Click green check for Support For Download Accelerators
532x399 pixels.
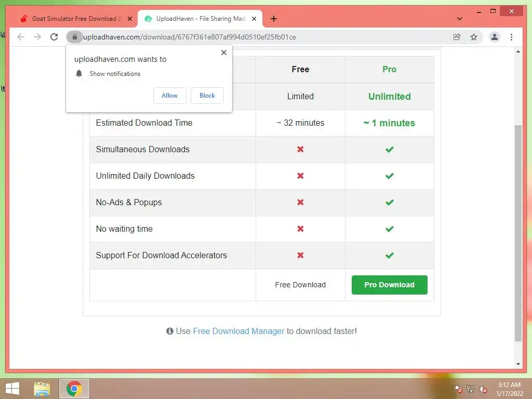pyautogui.click(x=390, y=255)
